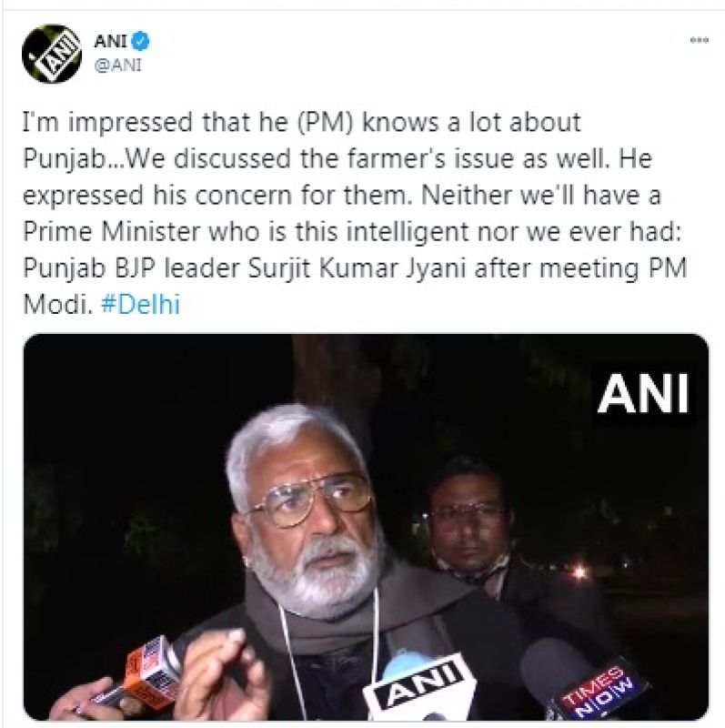The height and width of the screenshot is (728, 725).
Task: Open the tweet's media thumbnail
Action: coord(366,526)
